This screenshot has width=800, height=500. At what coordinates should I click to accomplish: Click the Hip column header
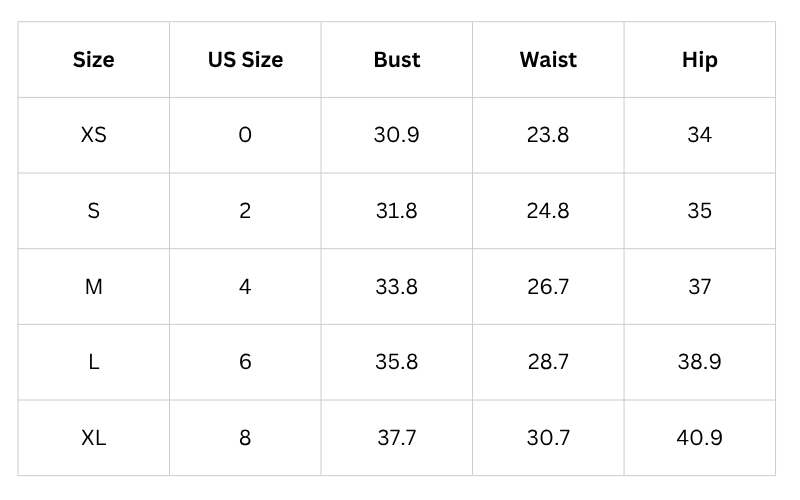699,60
